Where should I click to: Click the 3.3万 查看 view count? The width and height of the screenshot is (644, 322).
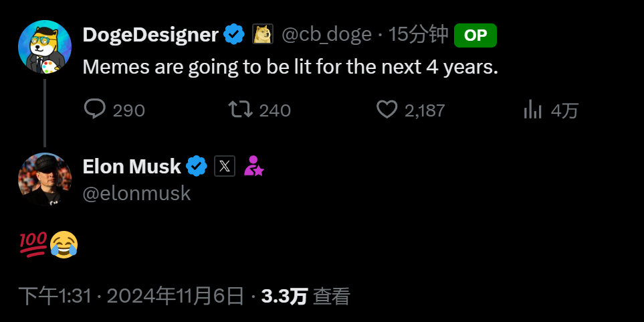pyautogui.click(x=305, y=296)
